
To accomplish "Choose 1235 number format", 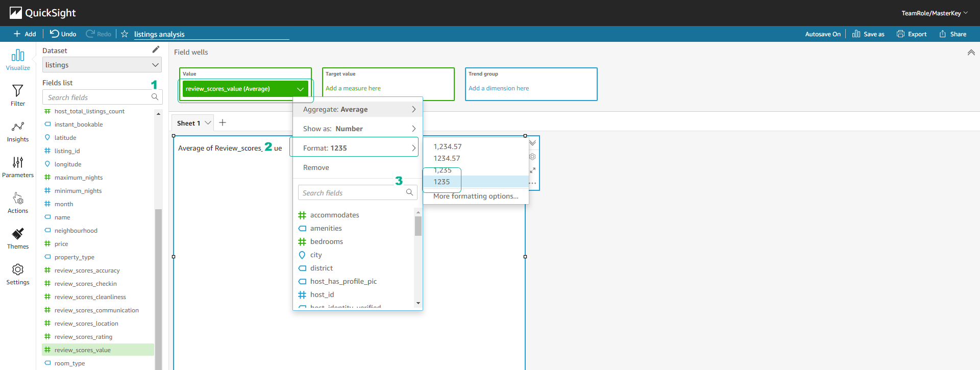I will click(x=476, y=182).
